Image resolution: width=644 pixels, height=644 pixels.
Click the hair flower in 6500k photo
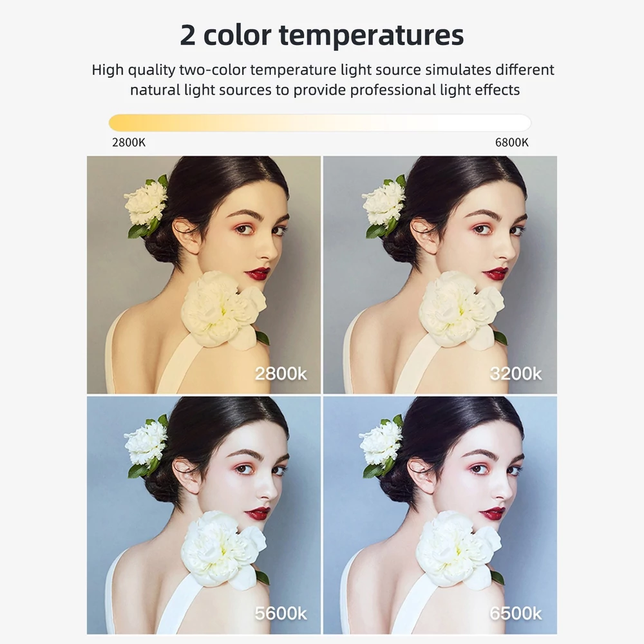381,446
